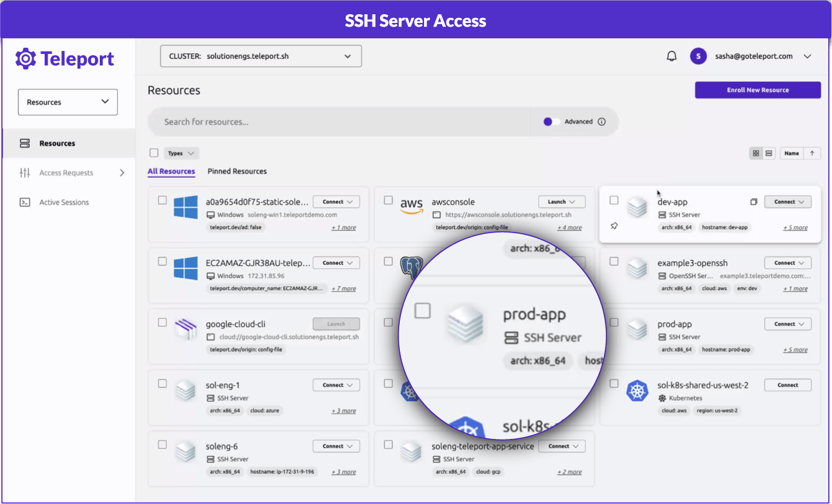The width and height of the screenshot is (832, 504).
Task: Open Resources in the sidebar
Action: pos(68,143)
